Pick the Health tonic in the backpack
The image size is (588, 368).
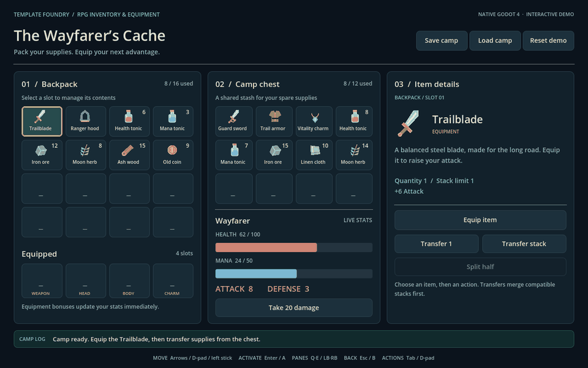tap(129, 121)
